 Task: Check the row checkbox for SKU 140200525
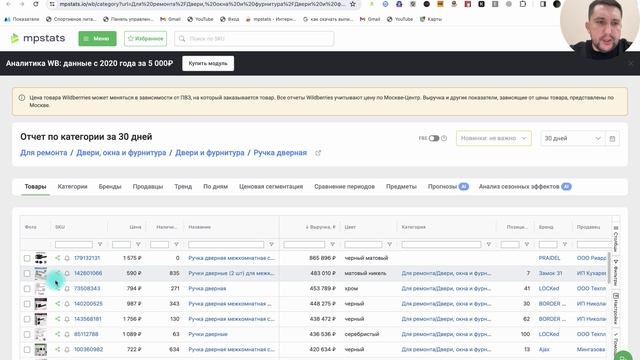tap(27, 304)
